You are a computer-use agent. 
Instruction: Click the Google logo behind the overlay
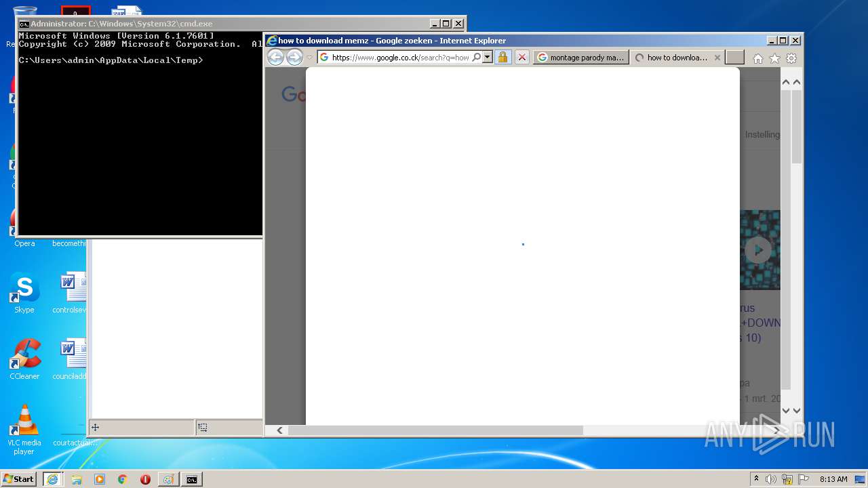[294, 94]
